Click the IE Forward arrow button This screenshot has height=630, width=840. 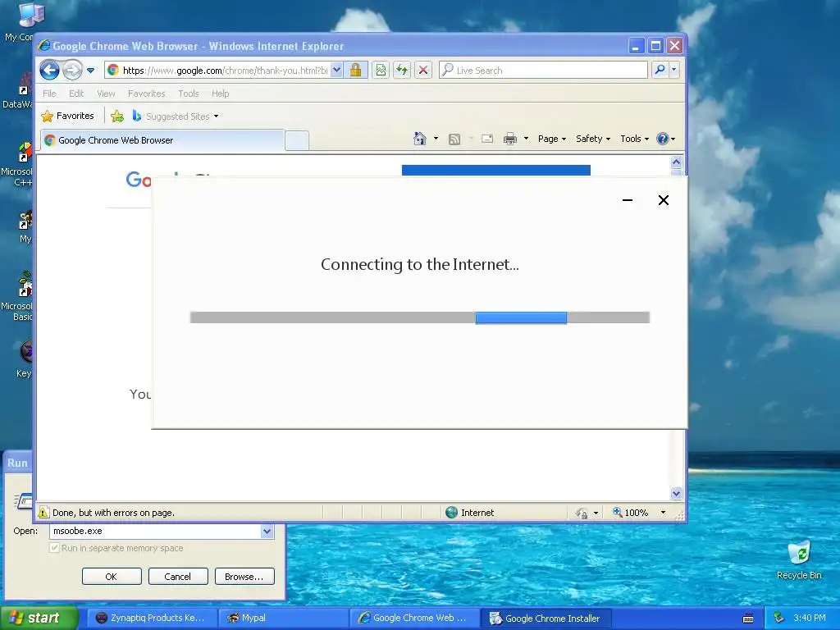coord(72,70)
